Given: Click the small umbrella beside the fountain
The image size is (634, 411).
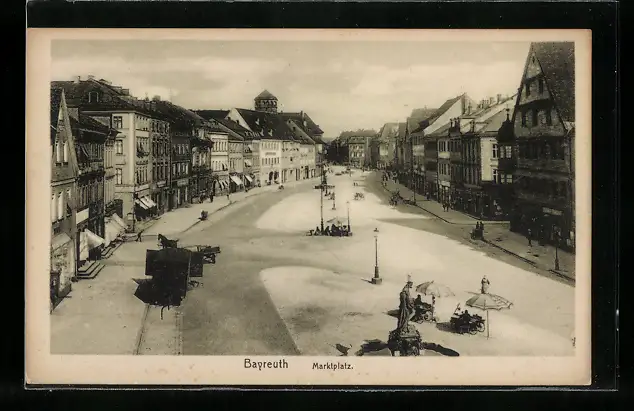Looking at the screenshot, I should click(x=434, y=289).
